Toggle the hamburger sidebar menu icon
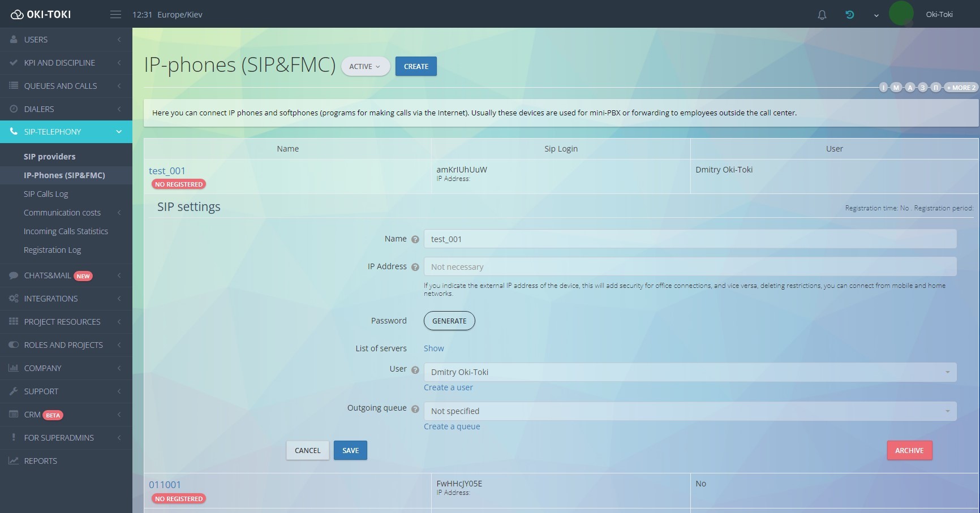 (115, 15)
